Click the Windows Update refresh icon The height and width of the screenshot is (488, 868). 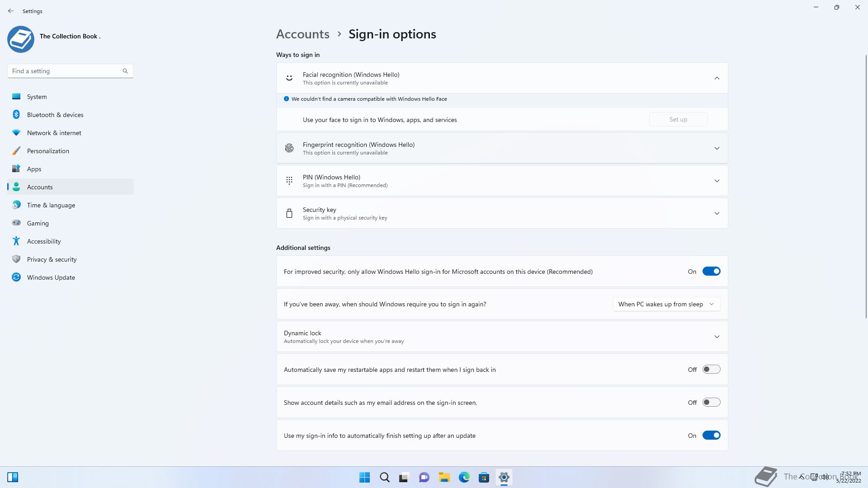[x=16, y=277]
